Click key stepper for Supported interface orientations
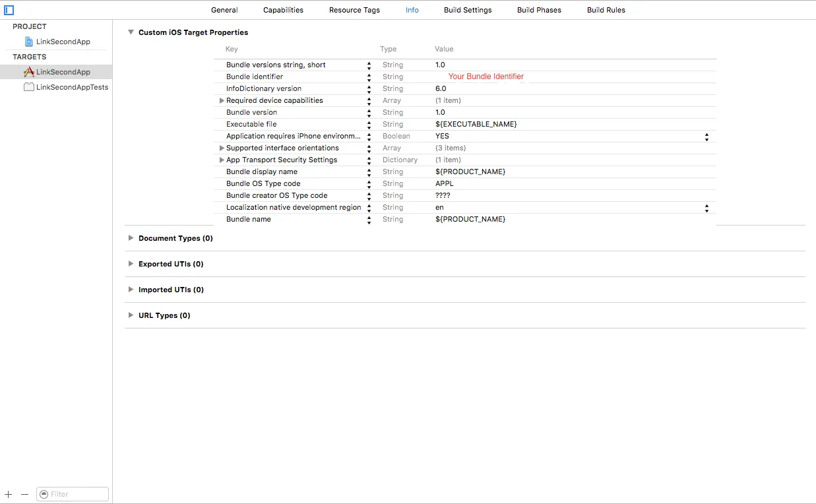Image resolution: width=816 pixels, height=504 pixels. tap(369, 148)
